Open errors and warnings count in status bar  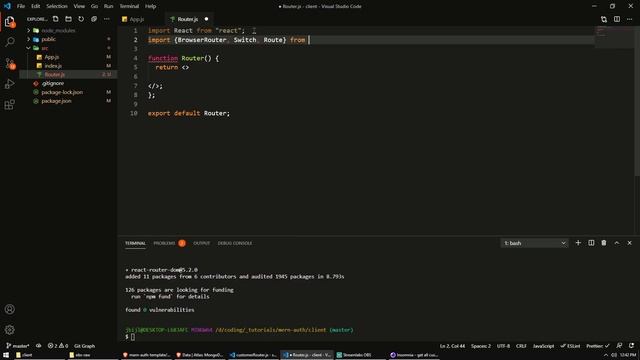click(58, 346)
